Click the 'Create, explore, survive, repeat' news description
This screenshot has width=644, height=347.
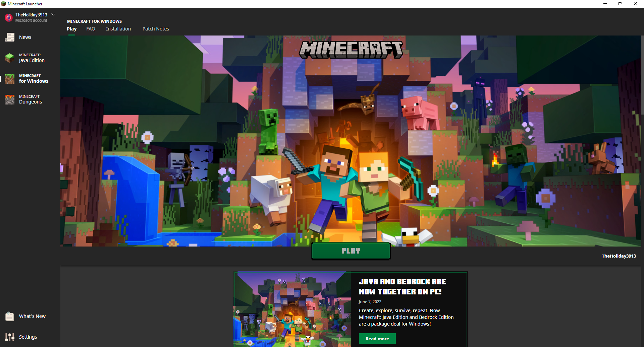(x=406, y=317)
